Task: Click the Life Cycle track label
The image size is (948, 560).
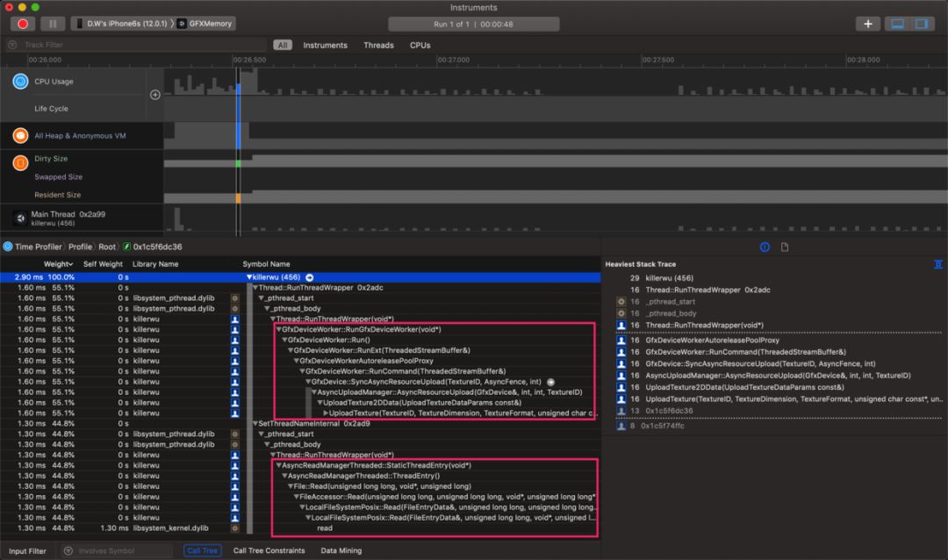Action: click(51, 109)
